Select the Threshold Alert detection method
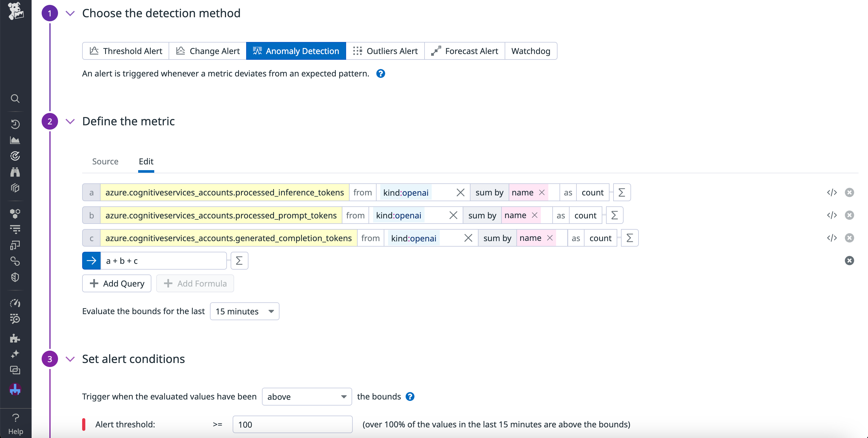Viewport: 868px width, 438px height. (125, 51)
